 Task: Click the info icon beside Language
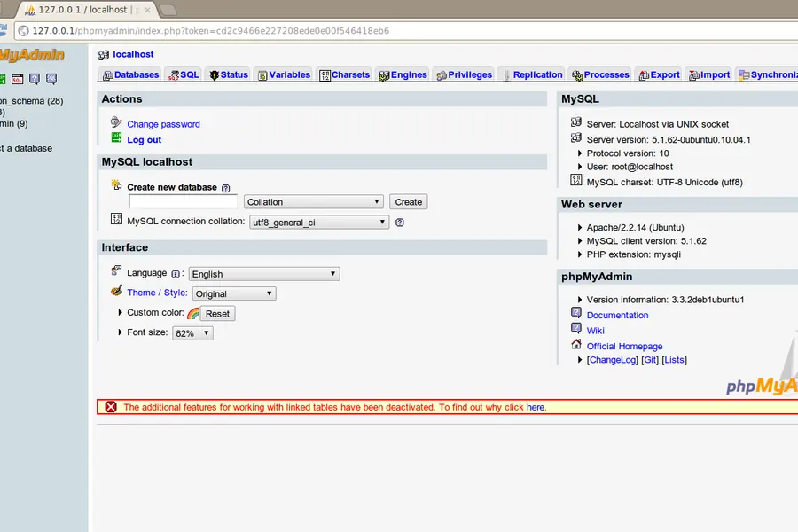(x=175, y=274)
